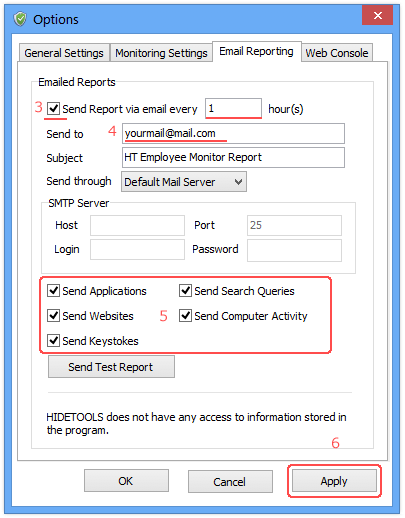Click the green shield Options icon

tap(20, 19)
